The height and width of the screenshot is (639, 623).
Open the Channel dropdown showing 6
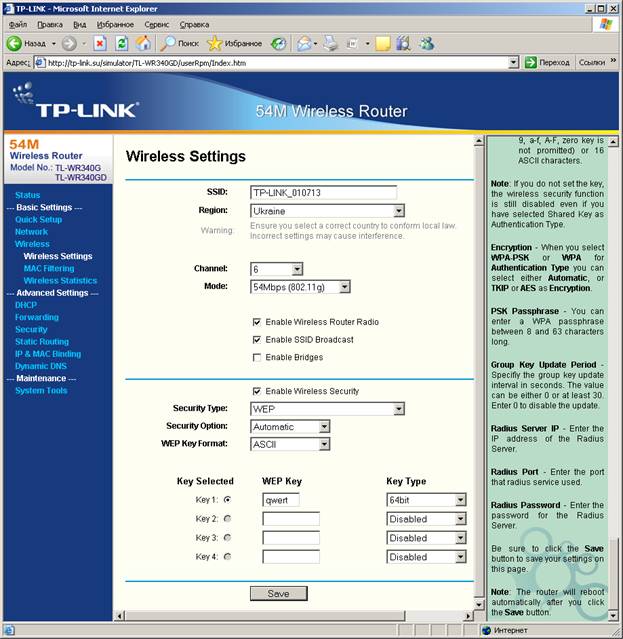point(276,269)
